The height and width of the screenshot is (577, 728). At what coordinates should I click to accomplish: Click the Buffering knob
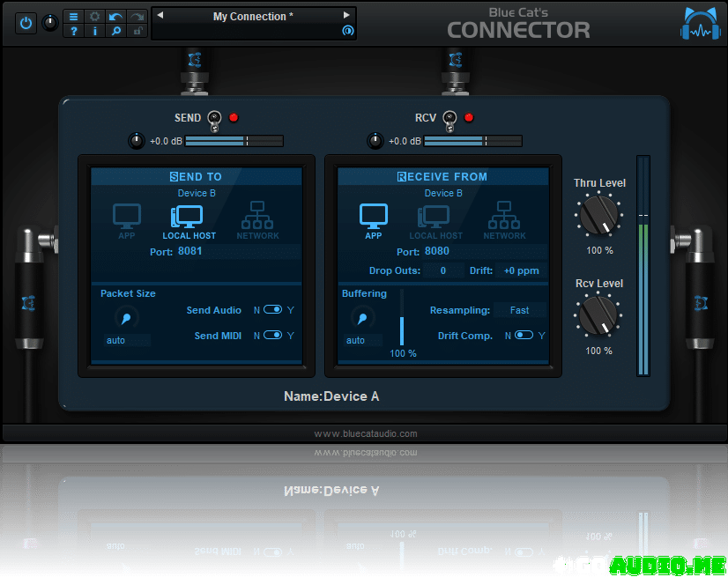tap(362, 317)
